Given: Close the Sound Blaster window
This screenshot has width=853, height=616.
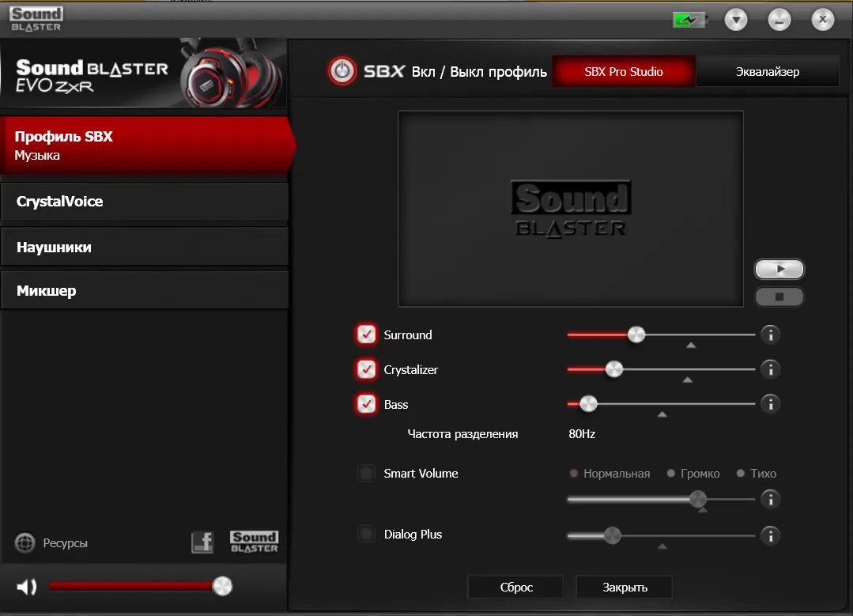Looking at the screenshot, I should pyautogui.click(x=822, y=20).
